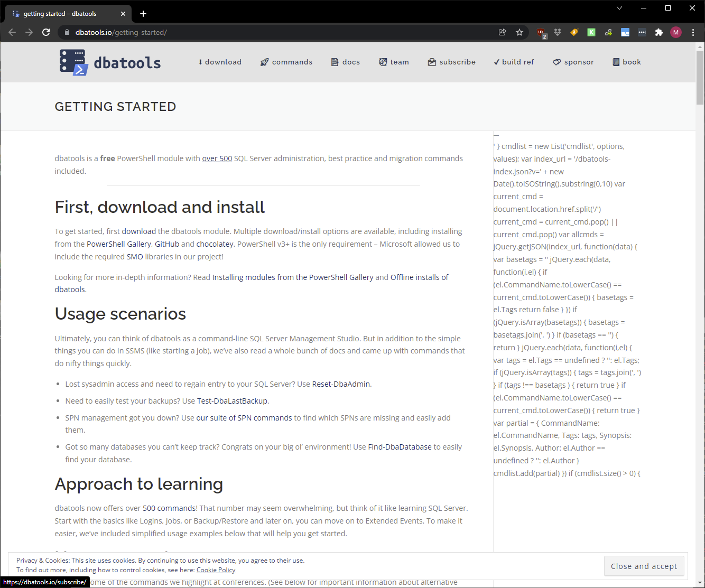705x588 pixels.
Task: Open docs using the document icon
Action: (334, 62)
